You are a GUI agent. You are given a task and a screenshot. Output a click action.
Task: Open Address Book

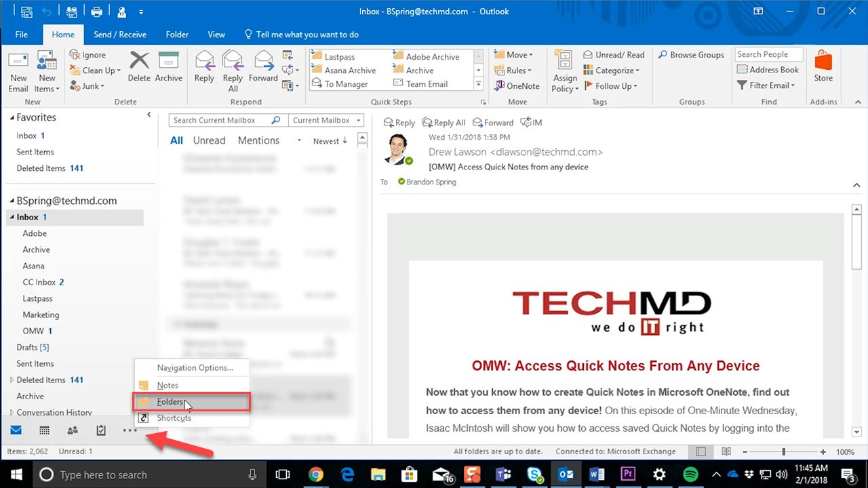pos(768,70)
